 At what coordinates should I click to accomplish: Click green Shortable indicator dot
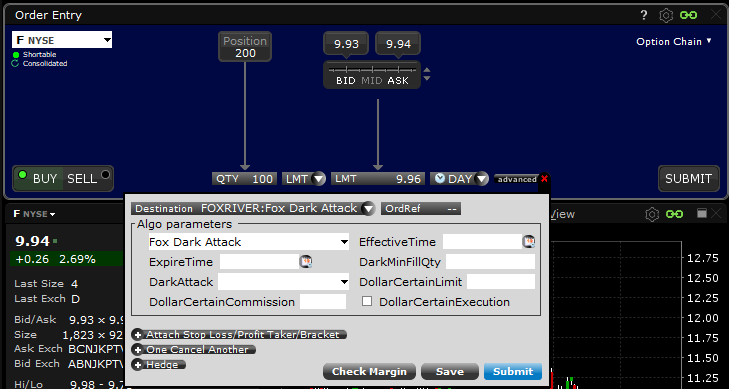coord(15,54)
